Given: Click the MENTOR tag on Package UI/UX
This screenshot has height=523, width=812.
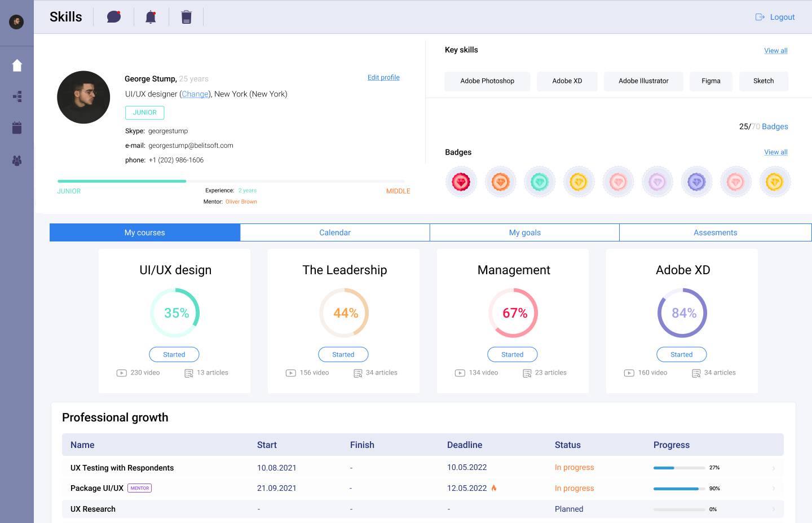Looking at the screenshot, I should point(140,488).
